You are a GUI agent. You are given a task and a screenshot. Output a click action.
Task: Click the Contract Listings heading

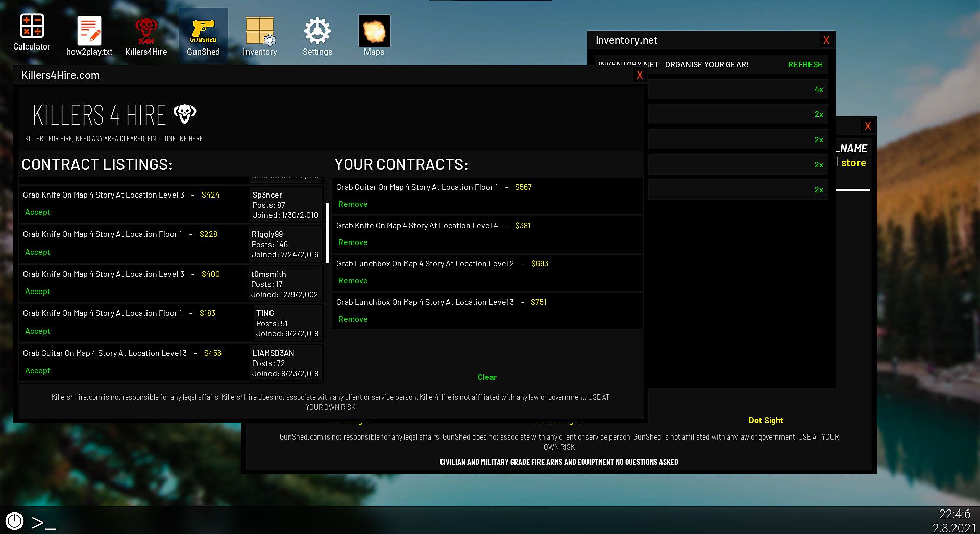97,164
